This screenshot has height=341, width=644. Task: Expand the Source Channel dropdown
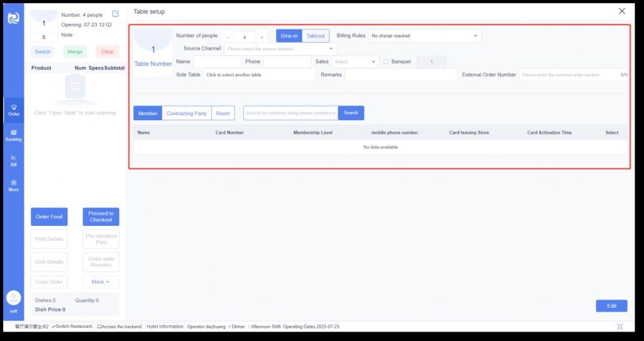(280, 48)
